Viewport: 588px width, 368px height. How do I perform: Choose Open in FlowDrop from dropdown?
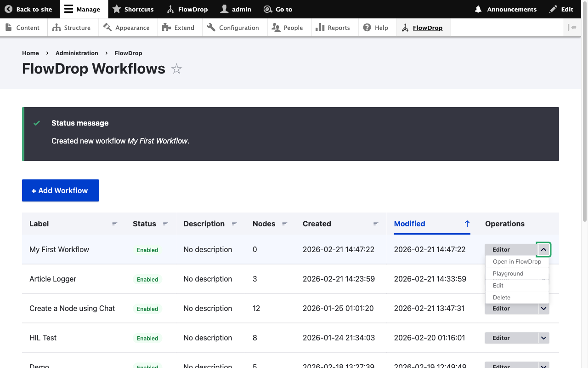pos(517,262)
